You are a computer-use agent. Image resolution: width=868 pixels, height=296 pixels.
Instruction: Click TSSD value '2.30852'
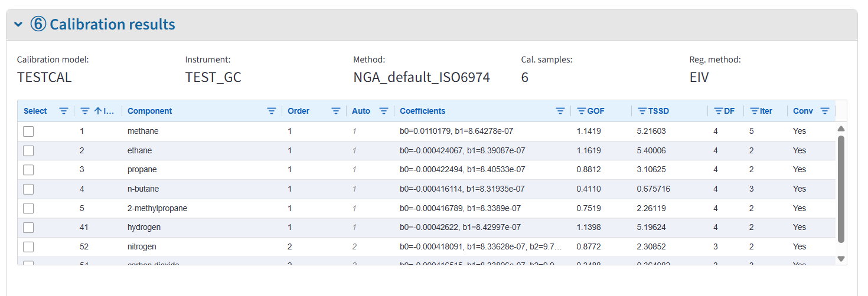point(651,246)
